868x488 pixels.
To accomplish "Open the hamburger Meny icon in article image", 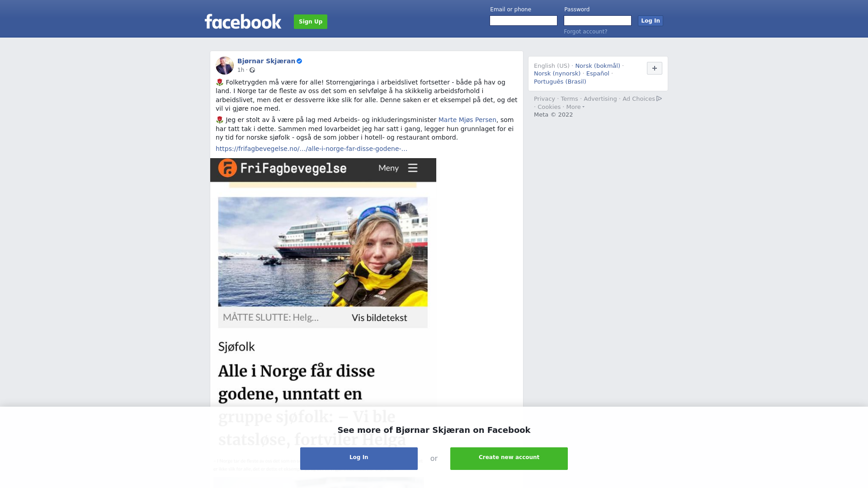I will point(413,168).
